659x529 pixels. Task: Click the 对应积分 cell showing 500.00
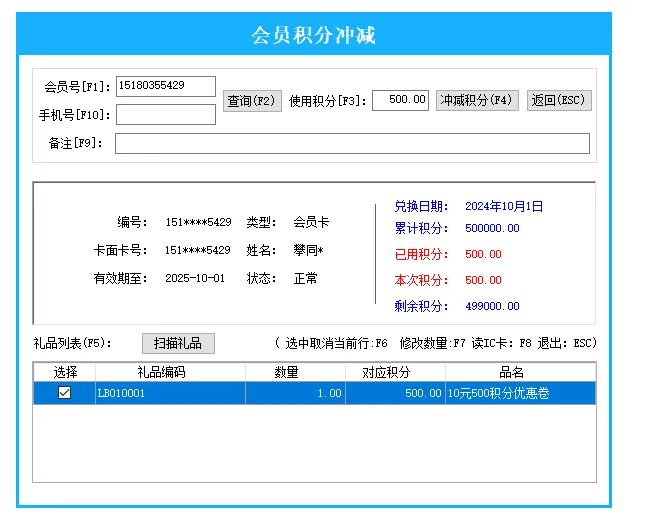coord(395,393)
